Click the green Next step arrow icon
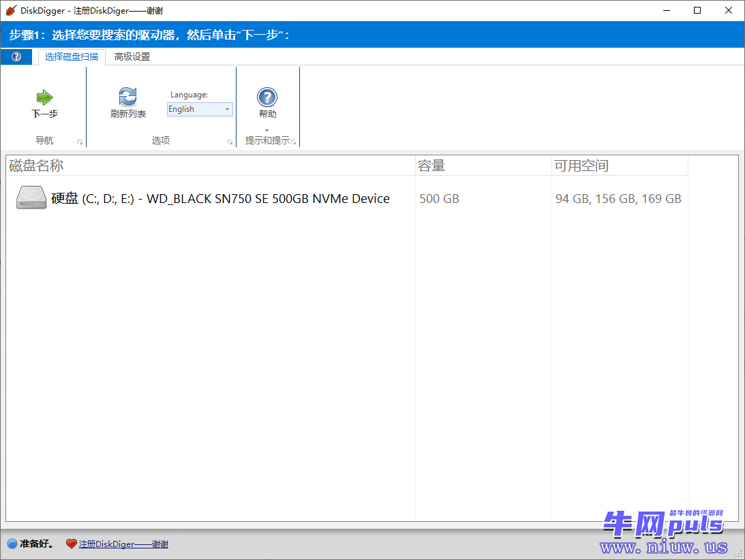 (x=45, y=97)
